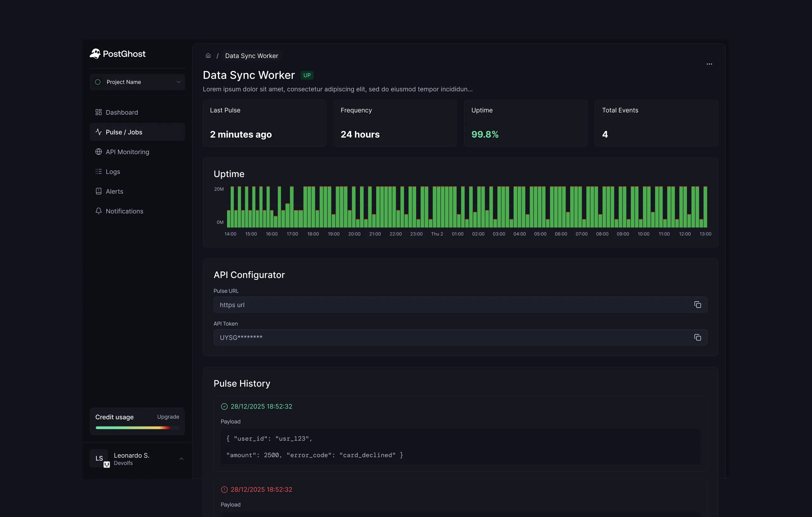Viewport: 812px width, 517px height.
Task: Click the payload line with "card_declined"
Action: (x=315, y=455)
